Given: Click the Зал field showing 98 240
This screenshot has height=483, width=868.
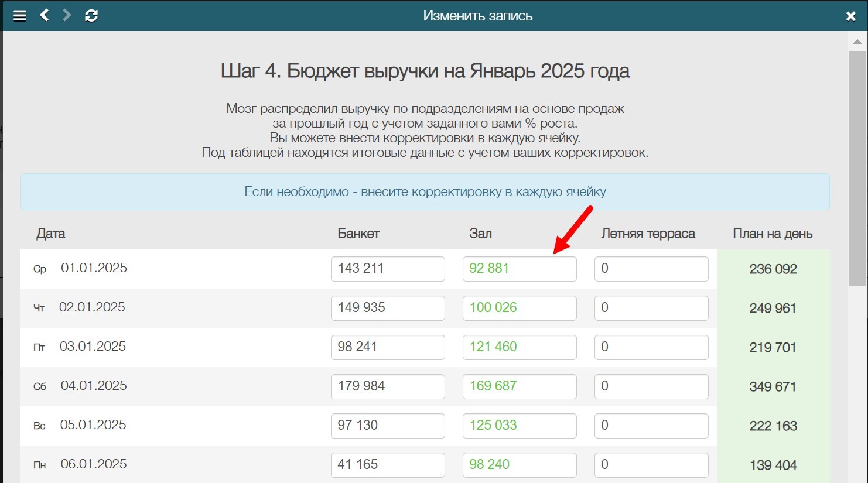Looking at the screenshot, I should [x=519, y=465].
